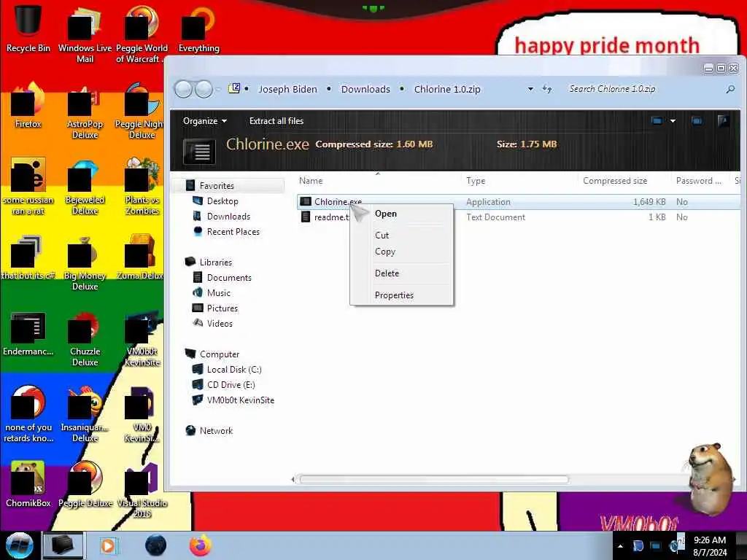Click Joseph Biden in the address path
This screenshot has height=560, width=747.
coord(287,89)
